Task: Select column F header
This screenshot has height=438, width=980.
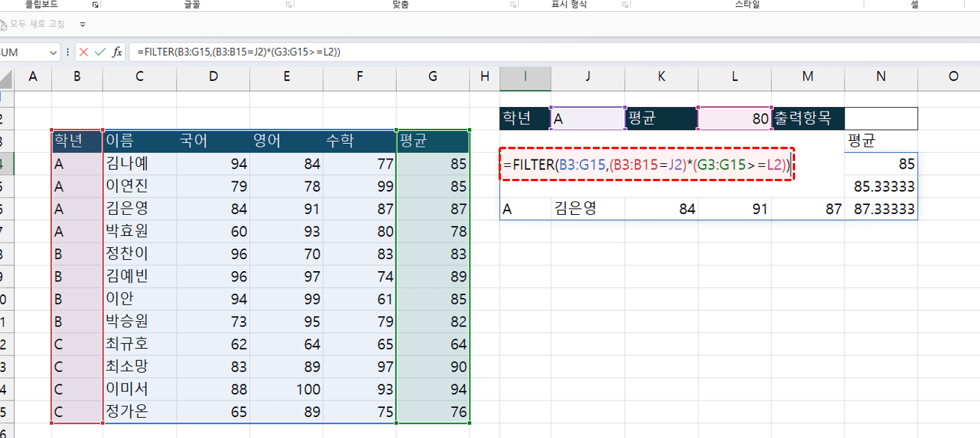Action: [360, 76]
